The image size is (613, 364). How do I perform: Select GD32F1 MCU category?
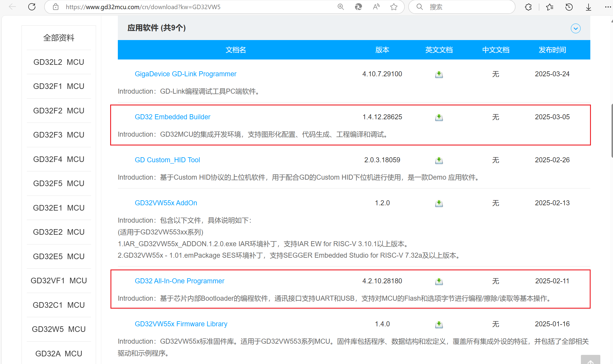(59, 86)
